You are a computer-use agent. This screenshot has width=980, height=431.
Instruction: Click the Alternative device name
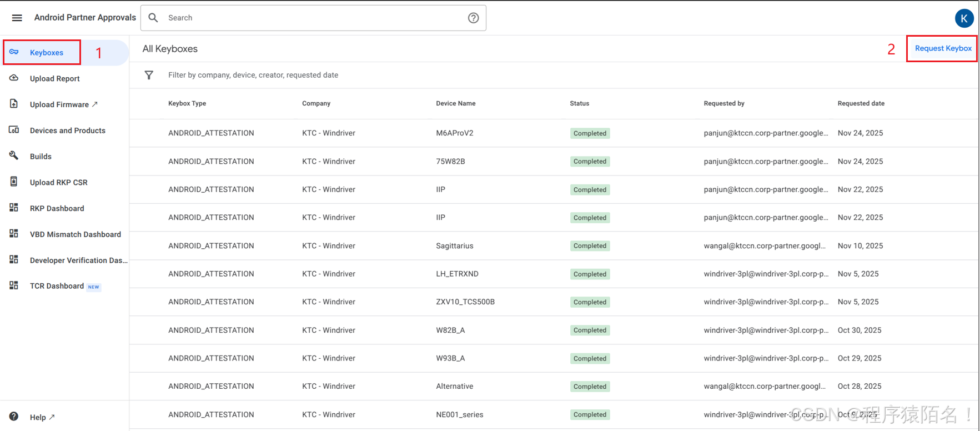pos(454,387)
